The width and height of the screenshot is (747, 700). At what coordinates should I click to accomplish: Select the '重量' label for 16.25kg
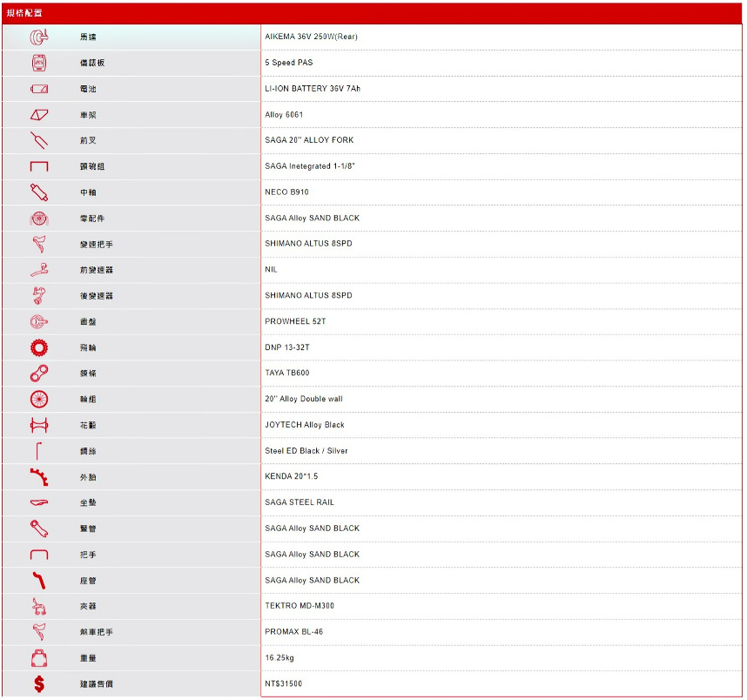(88, 658)
